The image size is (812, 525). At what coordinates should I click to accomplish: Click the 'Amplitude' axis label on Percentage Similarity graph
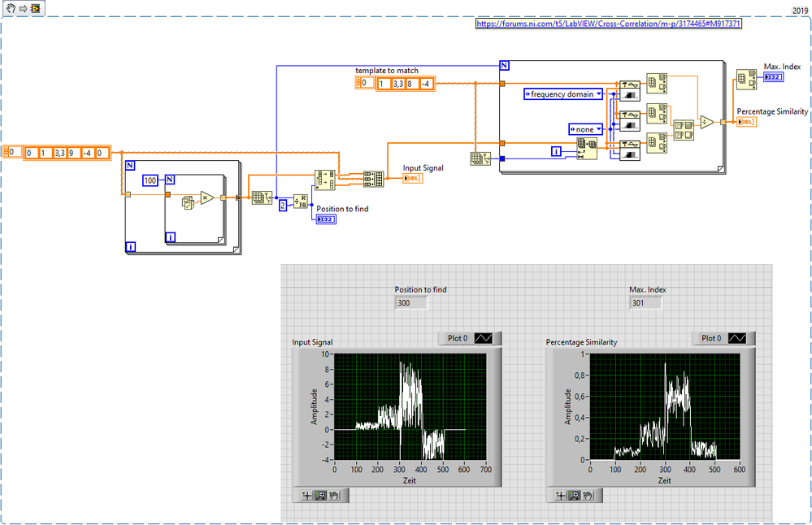pos(567,406)
